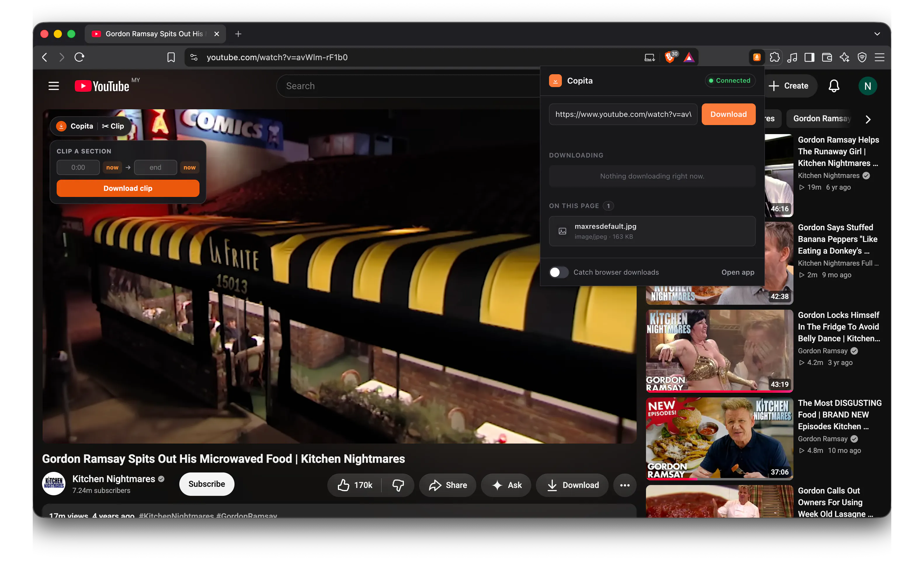Click the browser address bar URL
Screen dimensions: 924x561
pyautogui.click(x=277, y=57)
